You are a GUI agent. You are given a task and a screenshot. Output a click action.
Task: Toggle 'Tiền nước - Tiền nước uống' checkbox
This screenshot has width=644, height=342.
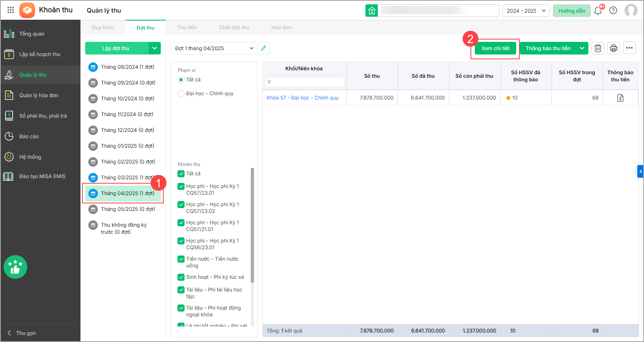coord(181,259)
